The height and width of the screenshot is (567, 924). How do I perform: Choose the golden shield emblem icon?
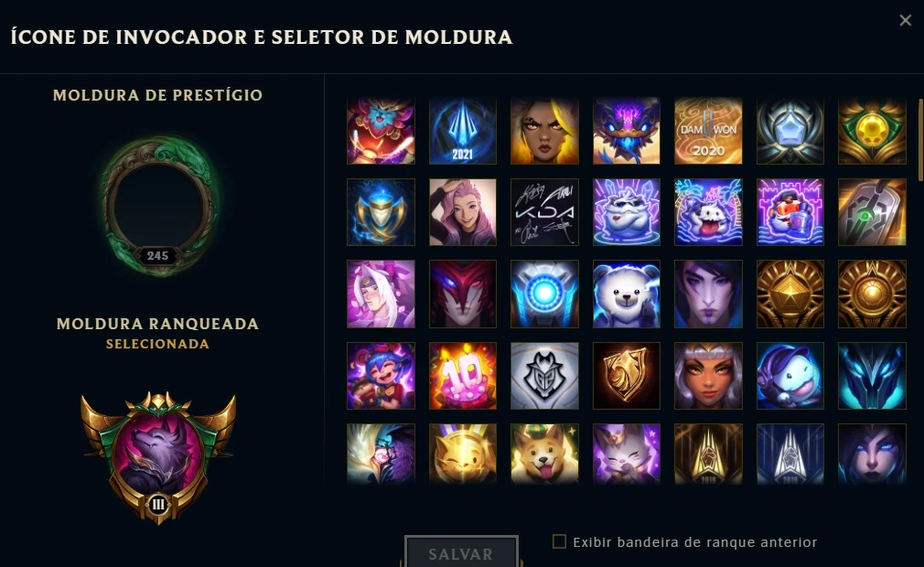point(627,376)
